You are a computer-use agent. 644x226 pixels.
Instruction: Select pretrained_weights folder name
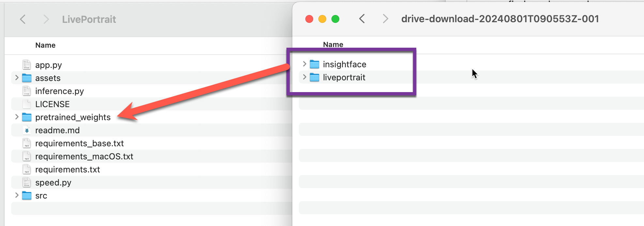73,117
